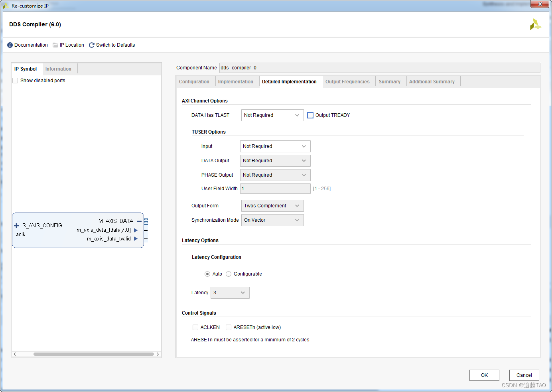Click the Switch to Defaults refresh icon
The width and height of the screenshot is (552, 392).
coord(92,45)
